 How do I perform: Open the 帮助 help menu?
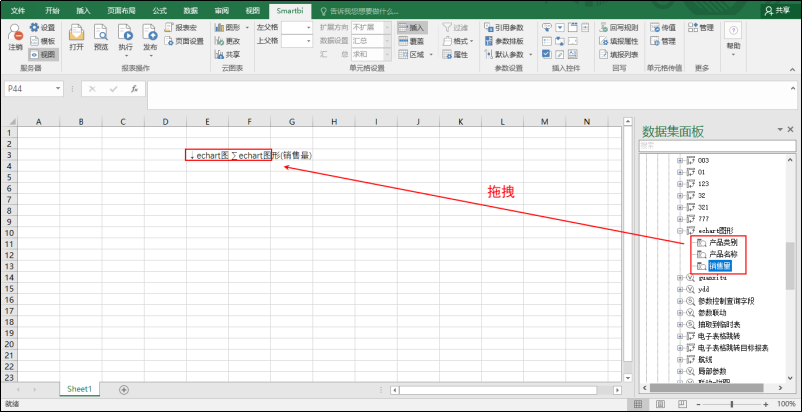pos(733,39)
